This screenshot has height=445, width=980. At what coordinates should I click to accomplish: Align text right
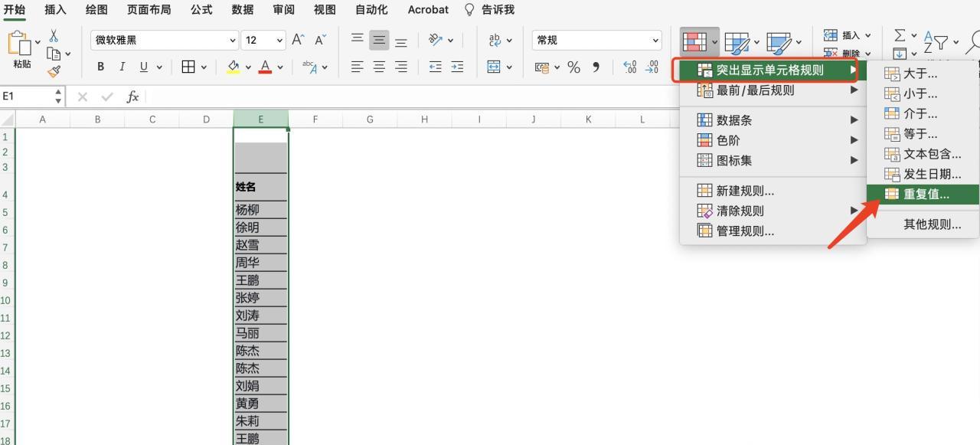[x=400, y=67]
